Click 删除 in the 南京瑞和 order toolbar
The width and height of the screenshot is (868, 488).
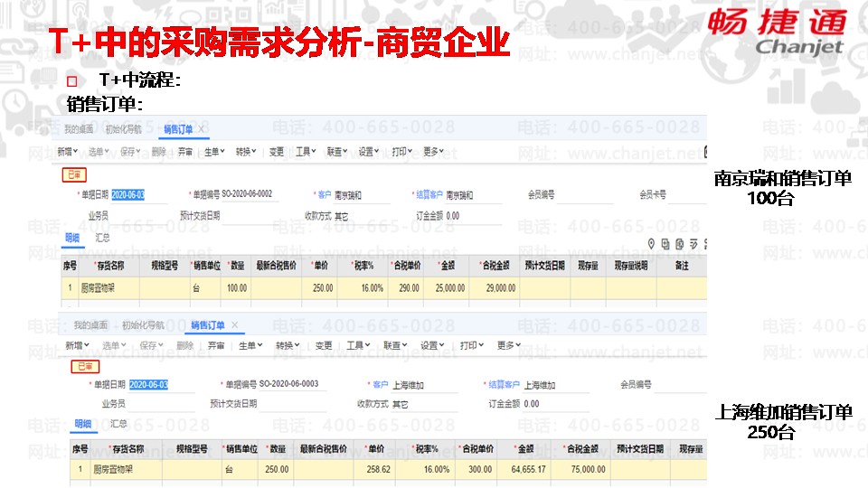point(159,151)
